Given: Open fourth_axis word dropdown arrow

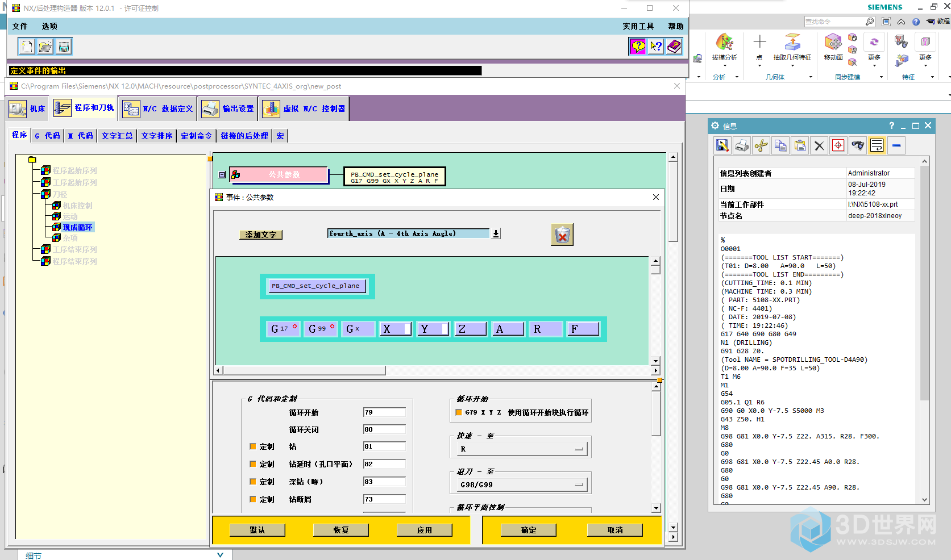Looking at the screenshot, I should pos(496,233).
